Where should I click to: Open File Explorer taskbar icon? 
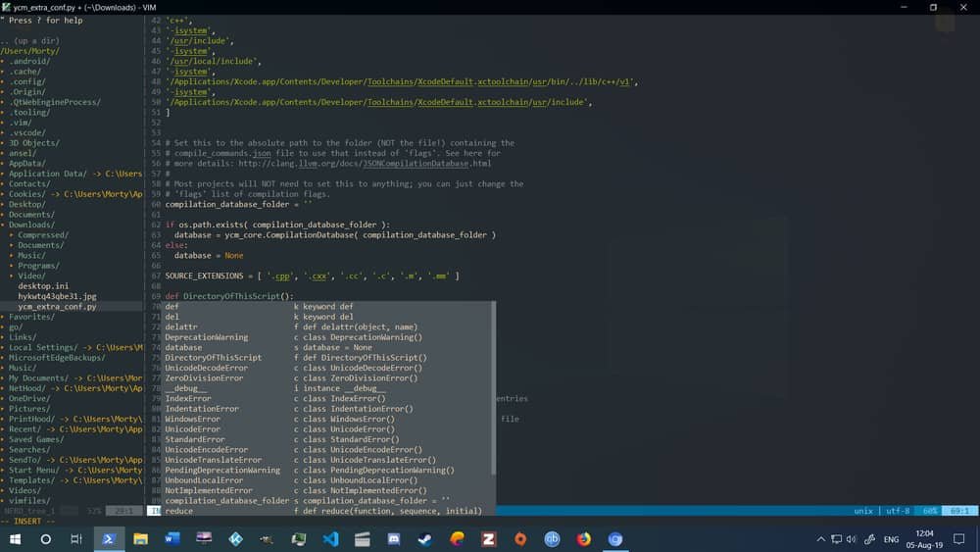(x=140, y=539)
